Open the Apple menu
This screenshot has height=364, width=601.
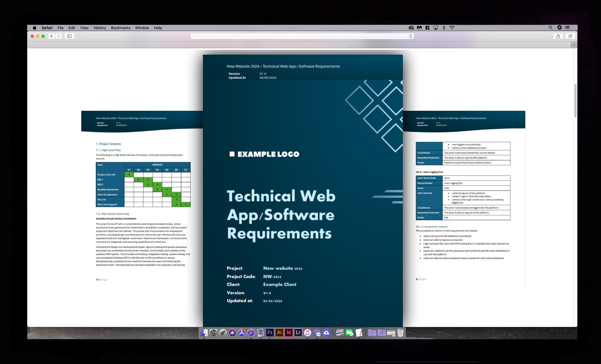pos(35,27)
